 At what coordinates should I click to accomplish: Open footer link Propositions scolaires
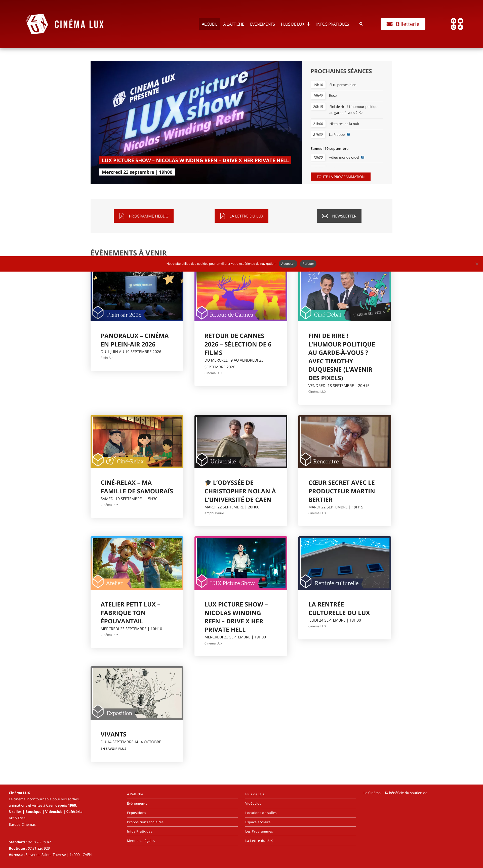(x=145, y=822)
